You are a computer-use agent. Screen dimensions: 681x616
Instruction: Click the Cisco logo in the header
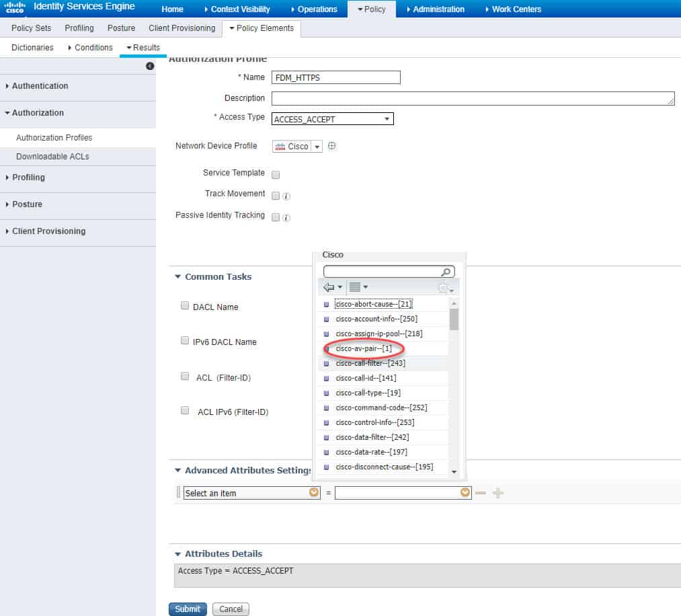pyautogui.click(x=15, y=7)
